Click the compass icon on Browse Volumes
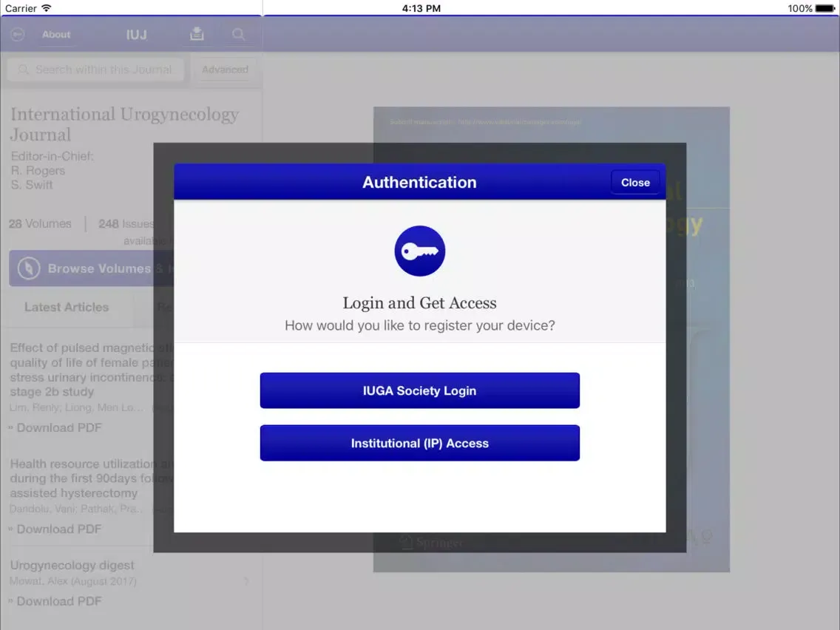The width and height of the screenshot is (840, 630). tap(29, 268)
